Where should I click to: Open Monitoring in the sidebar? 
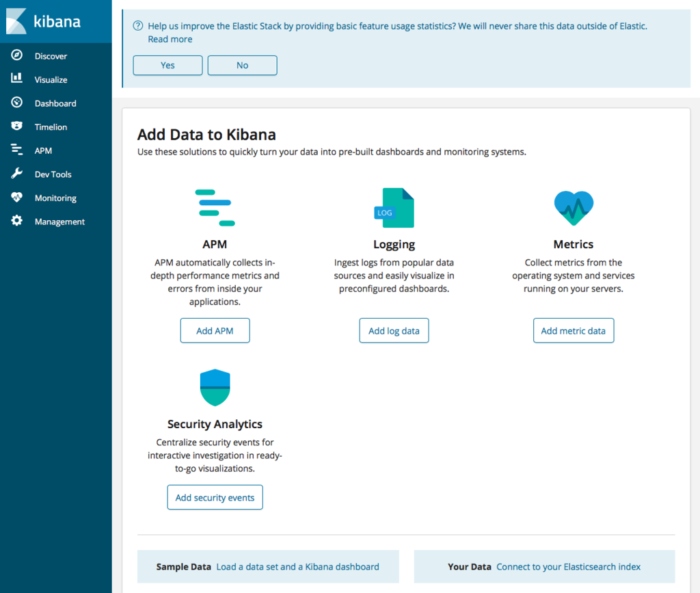pos(55,198)
